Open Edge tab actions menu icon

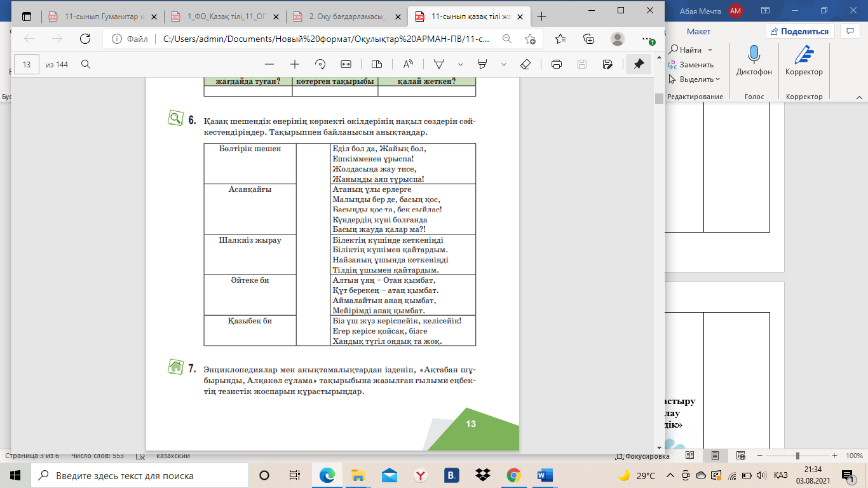pos(27,16)
